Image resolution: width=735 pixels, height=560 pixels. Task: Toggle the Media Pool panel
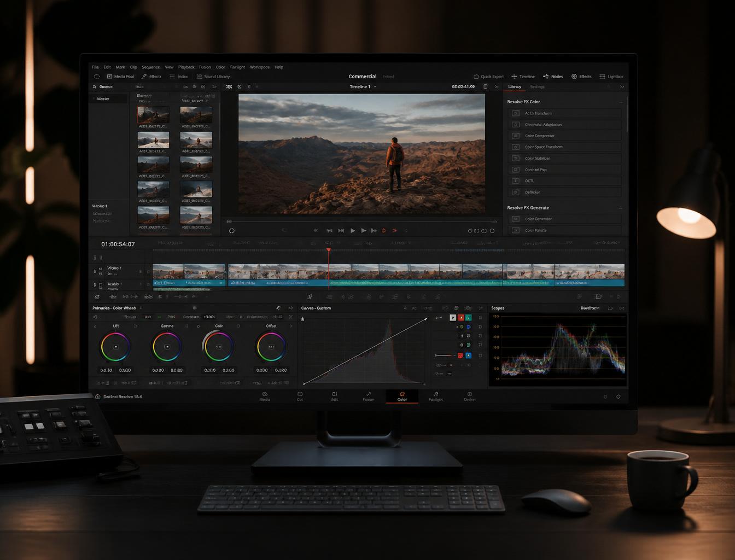click(120, 77)
